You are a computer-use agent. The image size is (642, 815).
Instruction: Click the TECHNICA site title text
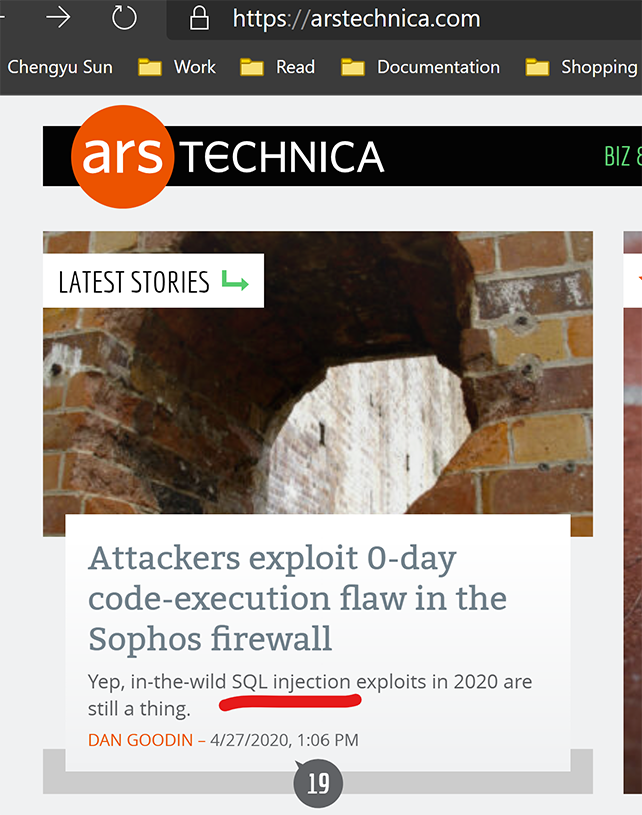pos(282,157)
